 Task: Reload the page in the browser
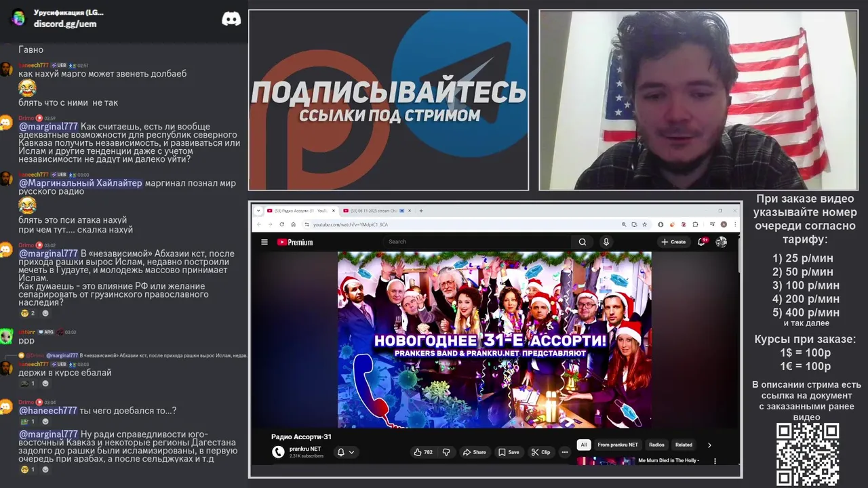[x=281, y=224]
